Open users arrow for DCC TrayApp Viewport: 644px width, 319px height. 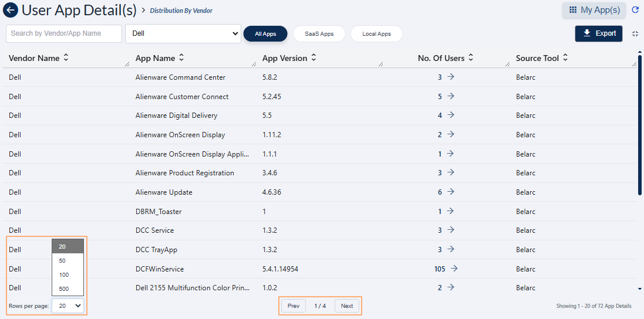pyautogui.click(x=450, y=249)
